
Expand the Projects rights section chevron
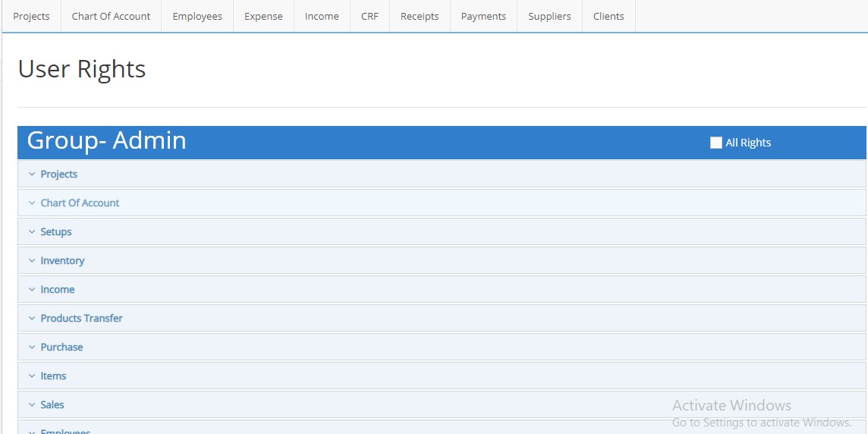[32, 175]
